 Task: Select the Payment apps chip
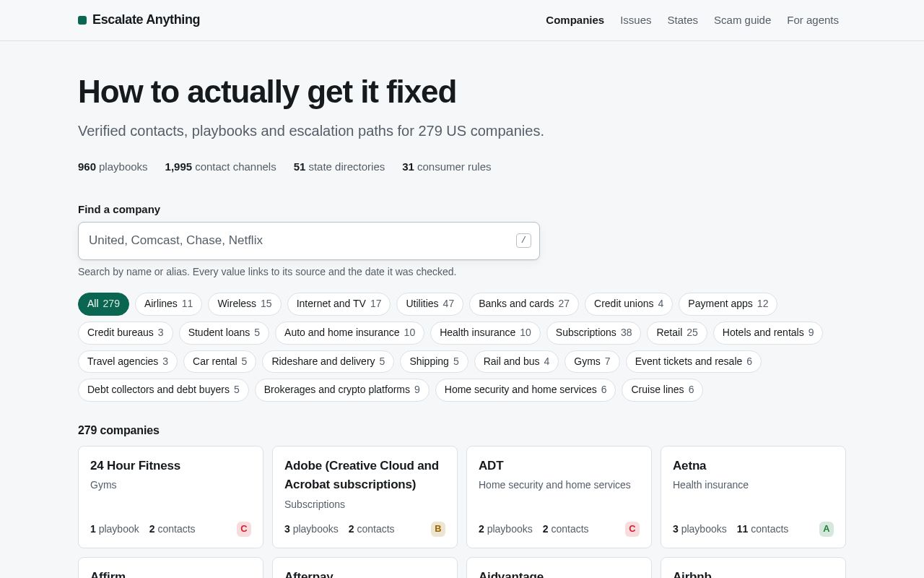[728, 304]
